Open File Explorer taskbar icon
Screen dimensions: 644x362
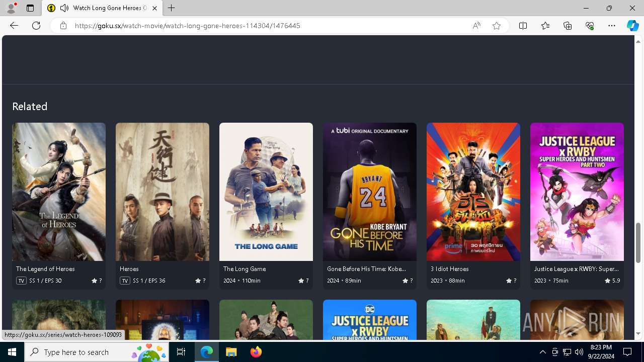point(231,352)
